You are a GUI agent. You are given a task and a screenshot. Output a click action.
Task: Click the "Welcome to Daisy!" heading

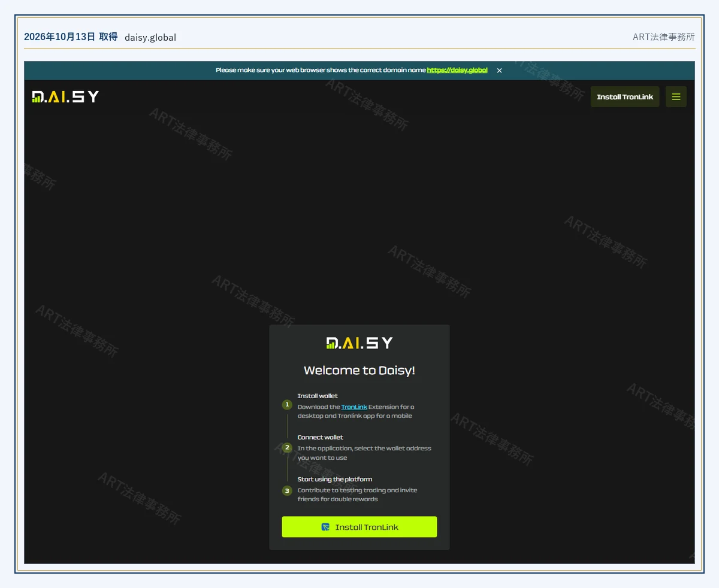point(359,370)
